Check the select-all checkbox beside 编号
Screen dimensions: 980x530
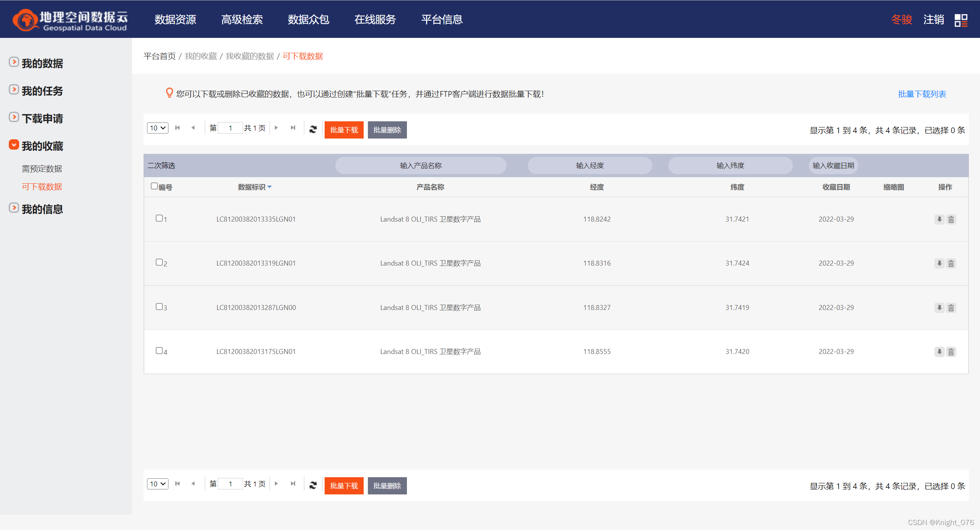pyautogui.click(x=154, y=186)
